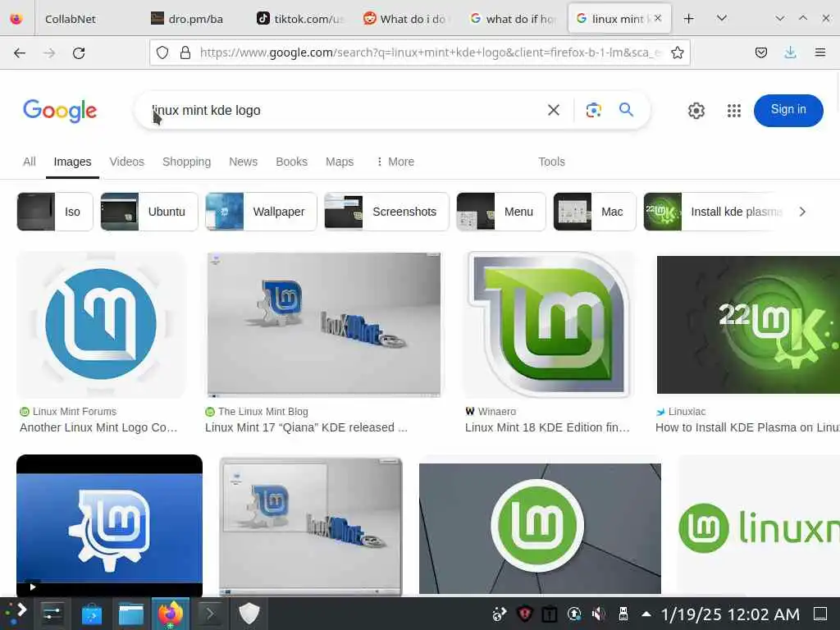Image resolution: width=840 pixels, height=630 pixels.
Task: Select the Maps results tab
Action: click(x=340, y=162)
